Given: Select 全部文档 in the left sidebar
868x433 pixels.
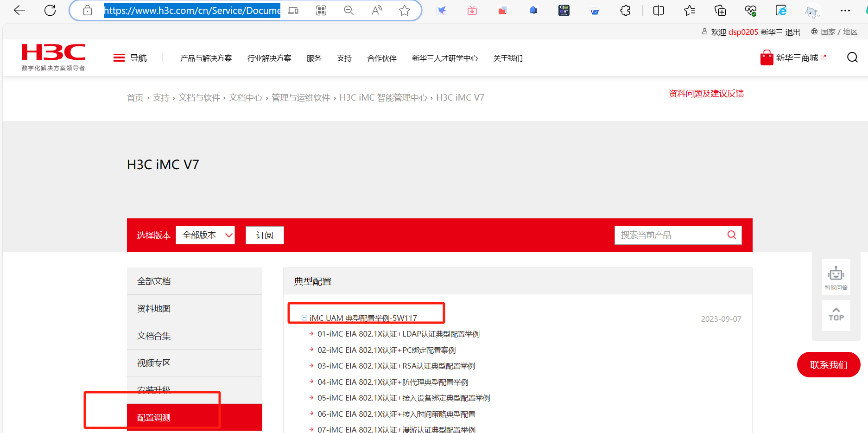Looking at the screenshot, I should pos(195,281).
